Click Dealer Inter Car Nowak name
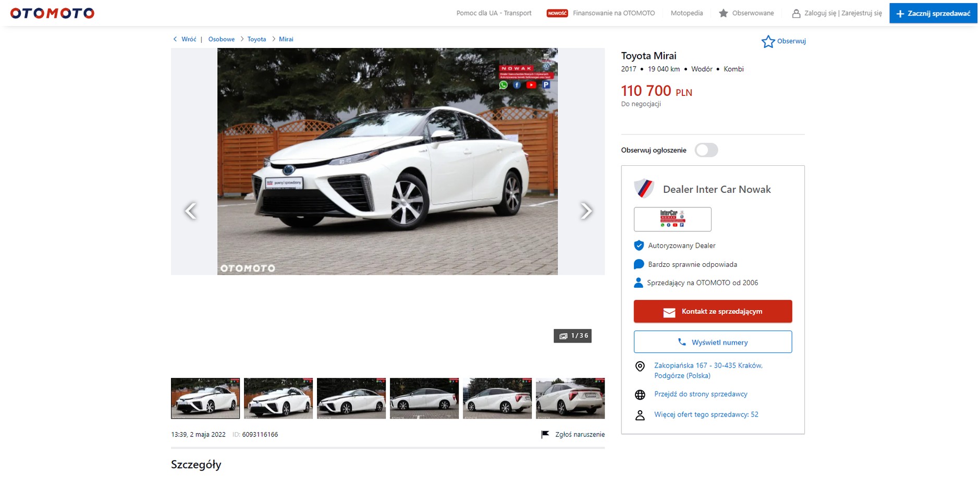 click(x=717, y=189)
